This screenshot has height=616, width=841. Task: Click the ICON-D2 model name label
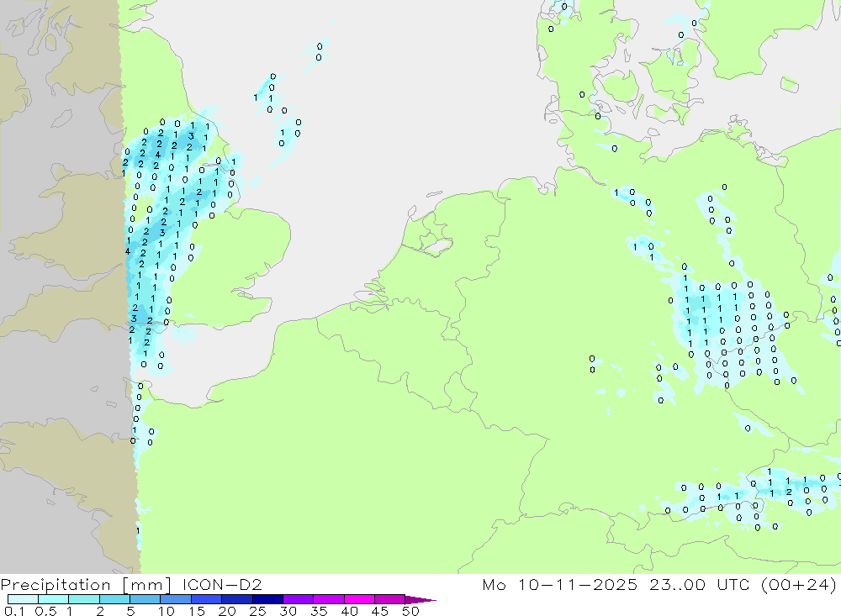pyautogui.click(x=222, y=584)
